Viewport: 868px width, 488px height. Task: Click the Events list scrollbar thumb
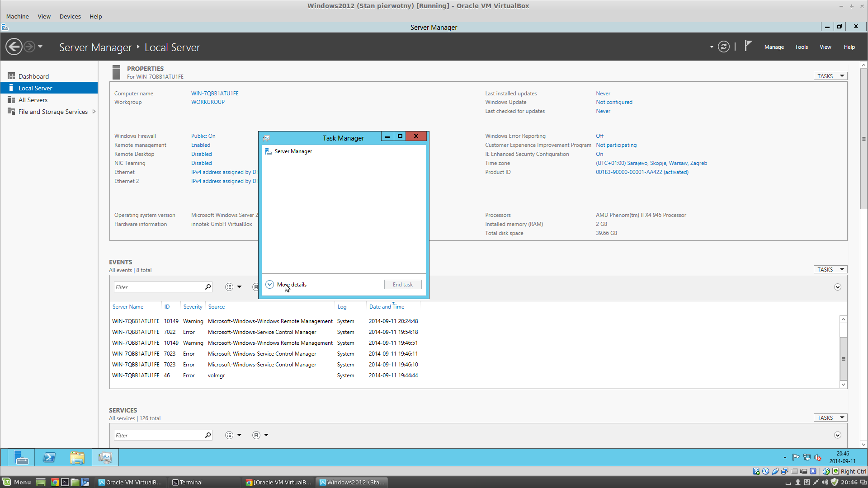pyautogui.click(x=843, y=359)
